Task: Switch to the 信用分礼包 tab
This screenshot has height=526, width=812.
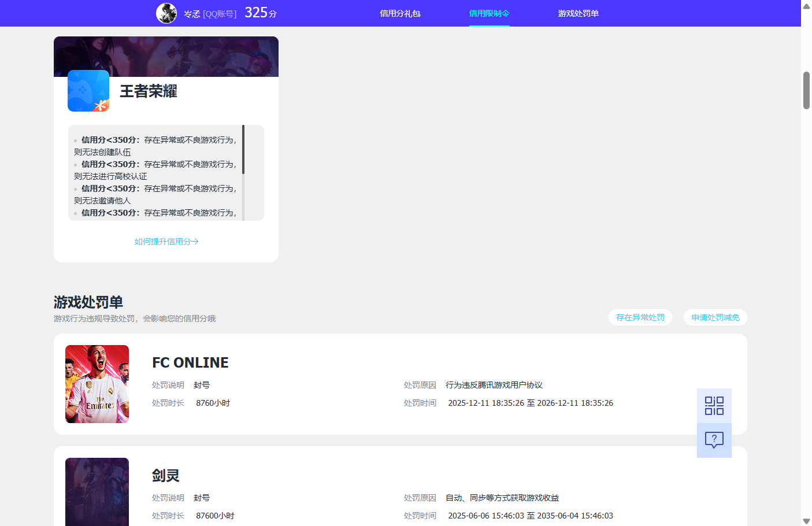Action: (401, 13)
